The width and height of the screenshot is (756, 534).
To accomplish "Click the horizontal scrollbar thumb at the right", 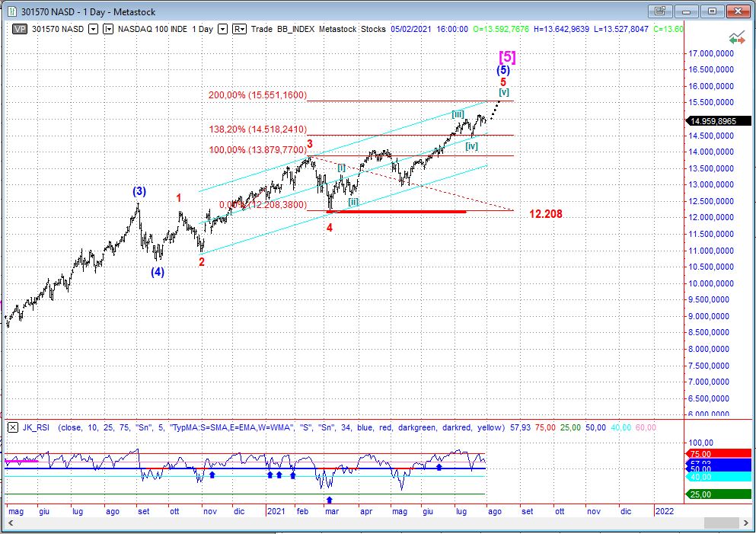I will [721, 523].
